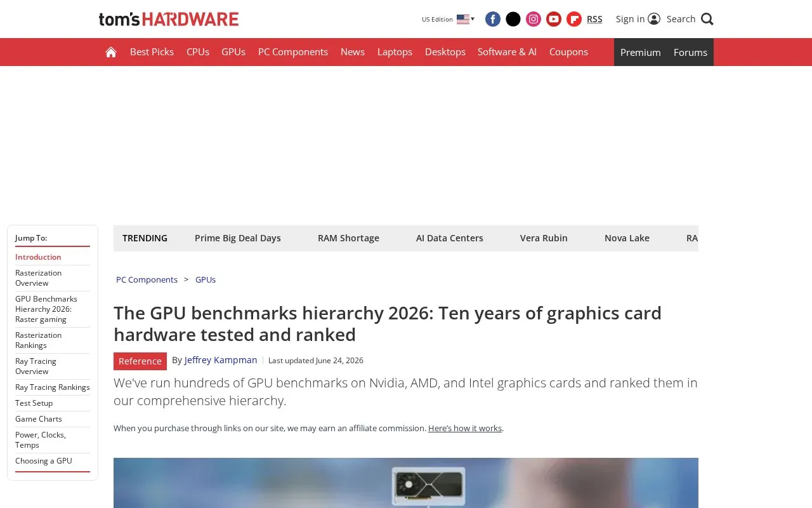812x508 pixels.
Task: Go to the News section
Action: 353,52
